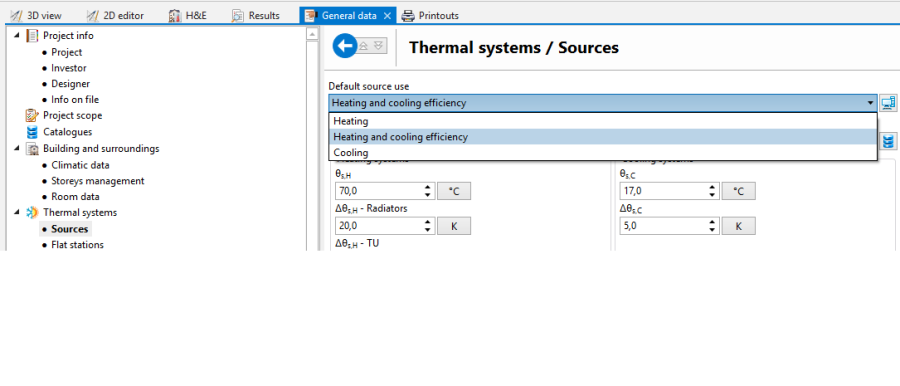The image size is (900, 386).
Task: Open the Results tab
Action: pos(256,16)
